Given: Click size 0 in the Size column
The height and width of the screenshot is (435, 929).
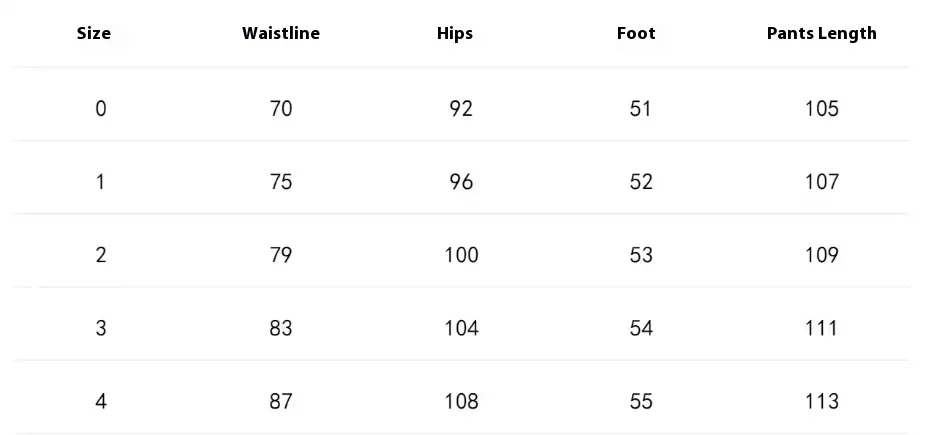Looking at the screenshot, I should (x=100, y=108).
